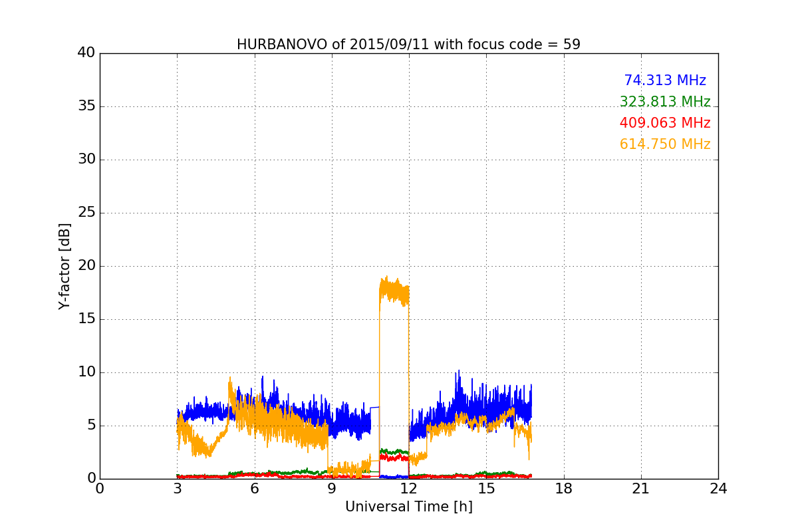This screenshot has width=798, height=532.
Task: Click the x-axis tick label 3
Action: tap(177, 489)
